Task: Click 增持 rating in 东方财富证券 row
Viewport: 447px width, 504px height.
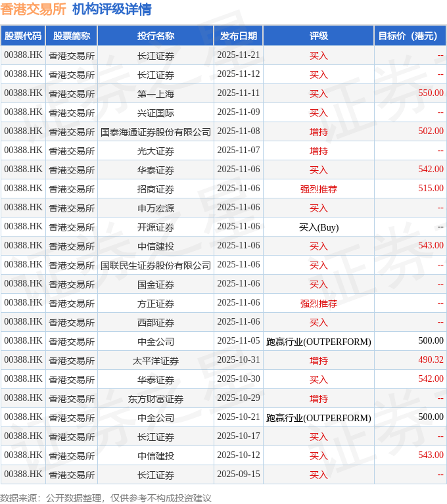Action: 318,399
